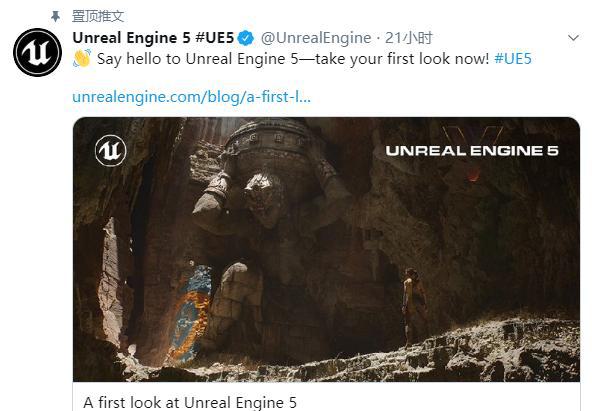
Task: Click the blue verified badge
Action: tap(247, 38)
